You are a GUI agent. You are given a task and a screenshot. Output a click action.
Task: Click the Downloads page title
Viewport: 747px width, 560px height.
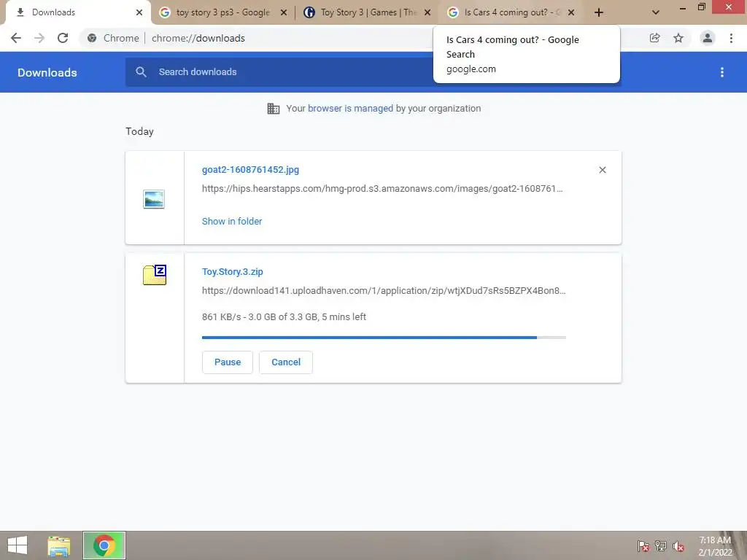pyautogui.click(x=47, y=72)
